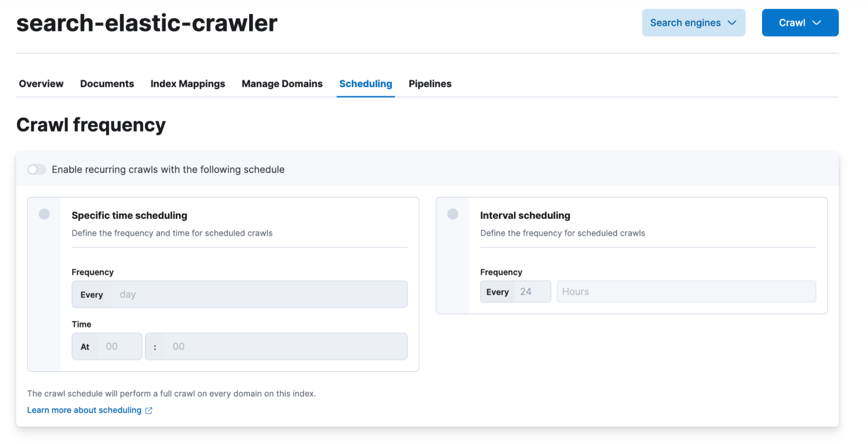868x444 pixels.
Task: Click the search-elastic-crawler page title
Action: pyautogui.click(x=147, y=23)
